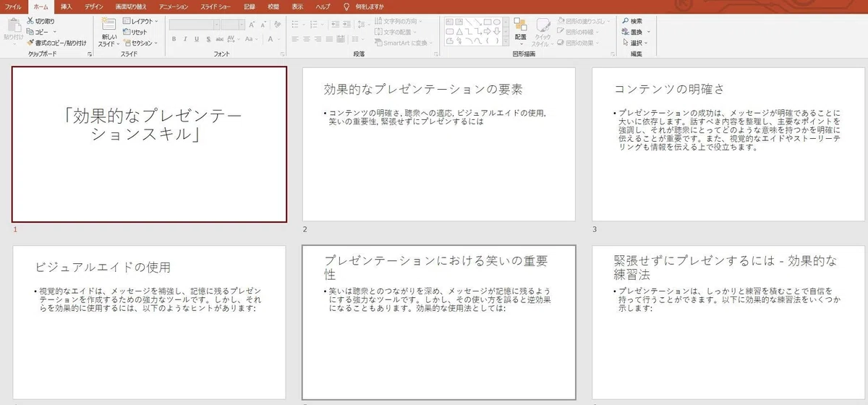Select the Format Painter (書式のコピー/貼り付け)
Image resolution: width=868 pixels, height=405 pixels.
point(56,43)
